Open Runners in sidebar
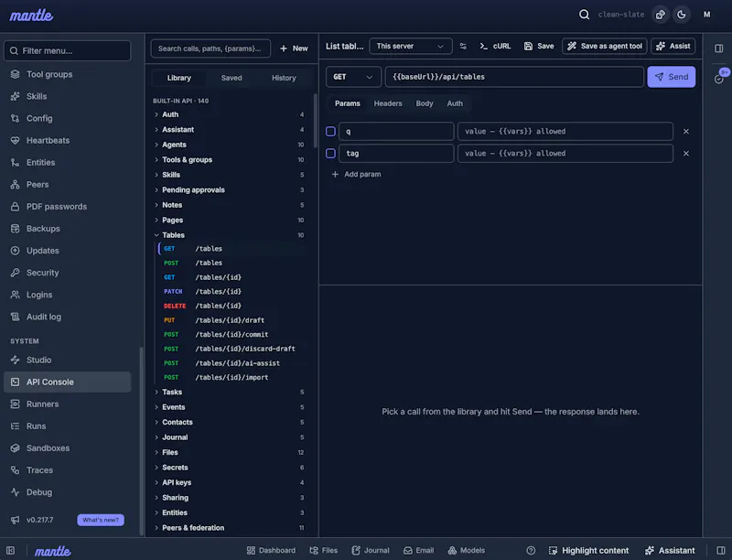732x560 pixels. point(67,404)
